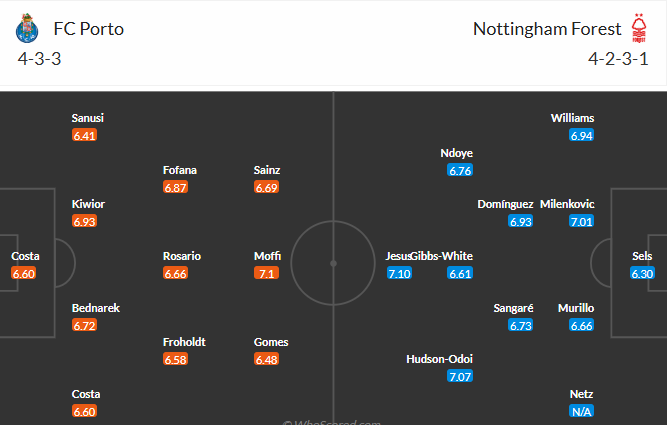Open Sanusi's player name
This screenshot has height=425, width=668.
pos(88,118)
